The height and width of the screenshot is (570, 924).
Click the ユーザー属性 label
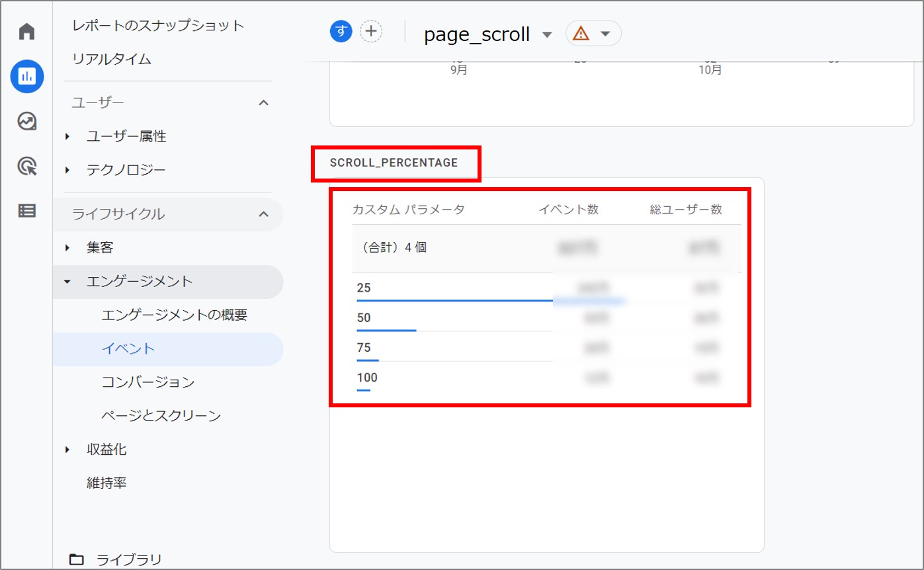(126, 137)
